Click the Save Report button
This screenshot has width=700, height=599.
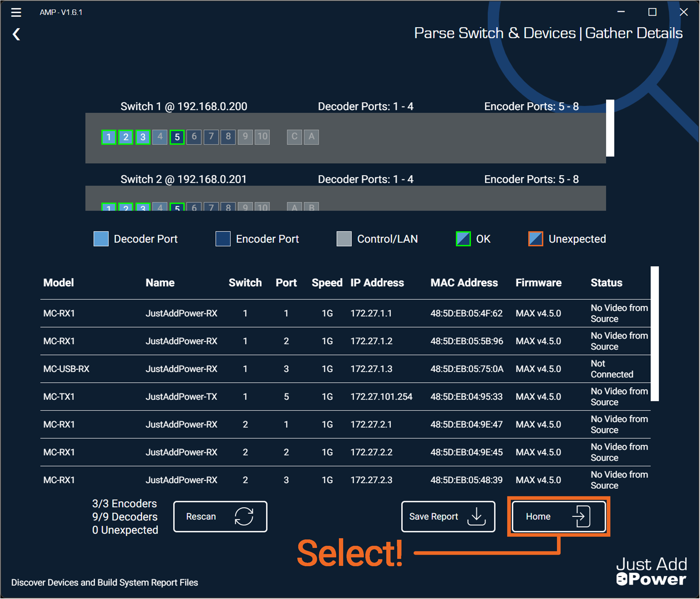[x=448, y=516]
